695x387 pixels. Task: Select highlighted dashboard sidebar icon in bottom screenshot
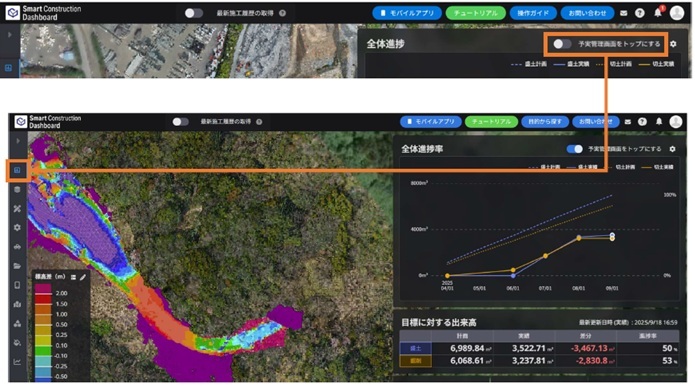(x=17, y=170)
